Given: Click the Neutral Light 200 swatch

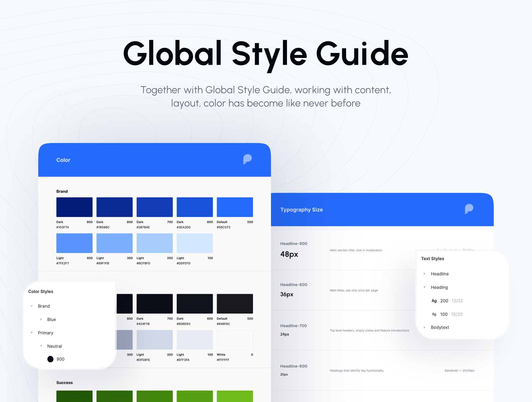Looking at the screenshot, I should click(x=155, y=340).
